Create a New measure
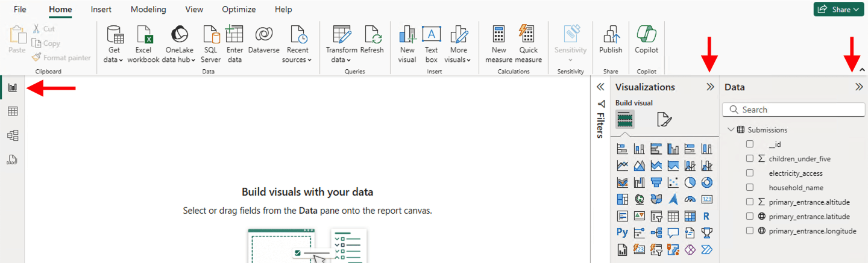868x263 pixels. point(499,44)
